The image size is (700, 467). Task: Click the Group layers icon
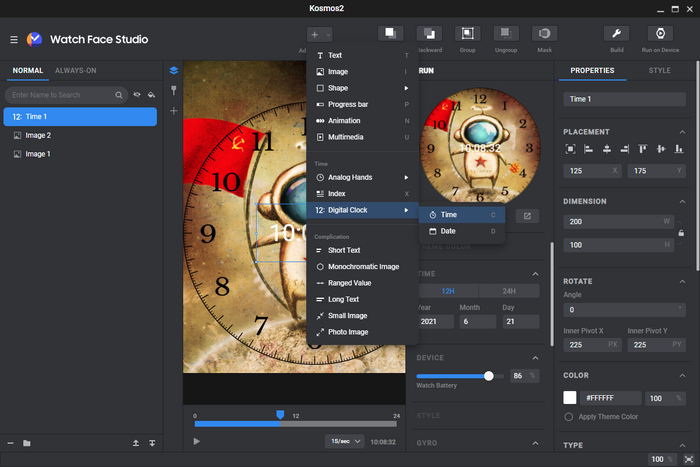click(x=467, y=34)
